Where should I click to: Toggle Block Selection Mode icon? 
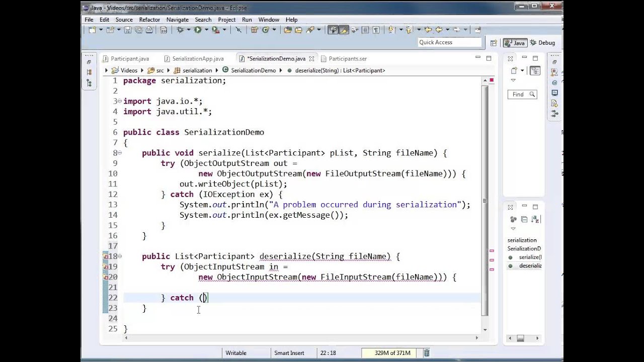click(x=365, y=30)
